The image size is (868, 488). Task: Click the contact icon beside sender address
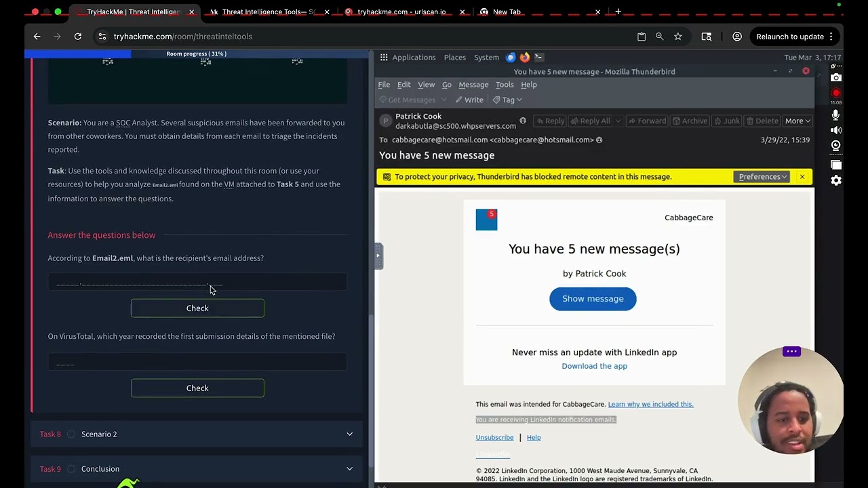pos(523,121)
